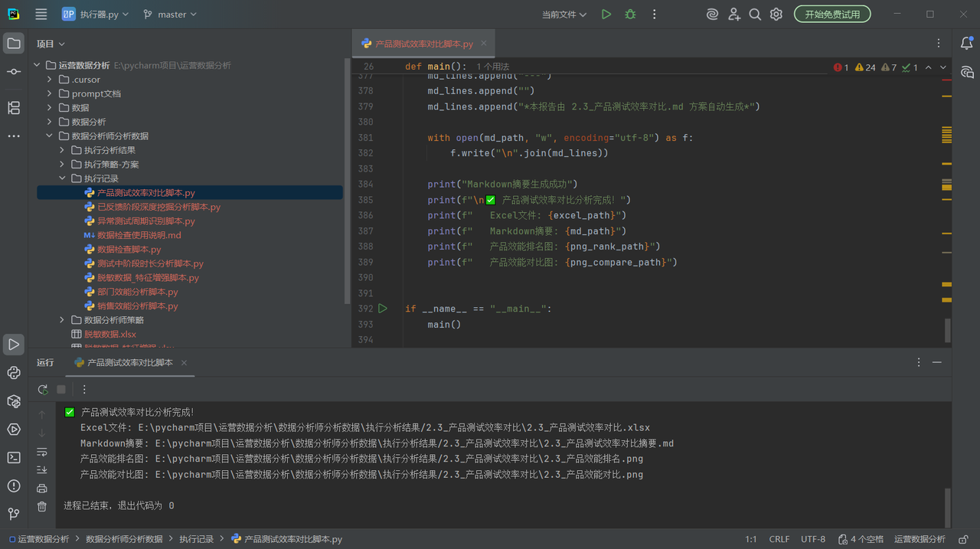
Task: Open the Terminal tool window
Action: tap(14, 458)
